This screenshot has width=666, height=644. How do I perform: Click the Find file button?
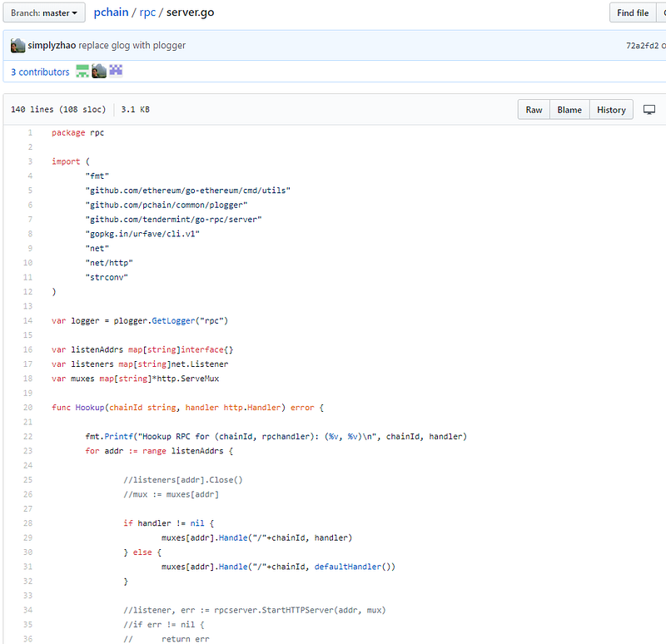coord(633,13)
